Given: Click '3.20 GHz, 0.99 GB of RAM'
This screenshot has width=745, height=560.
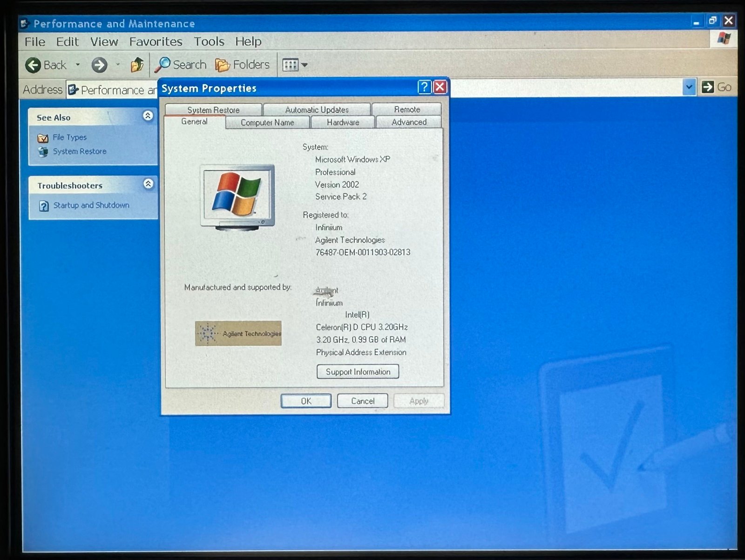Looking at the screenshot, I should [361, 340].
